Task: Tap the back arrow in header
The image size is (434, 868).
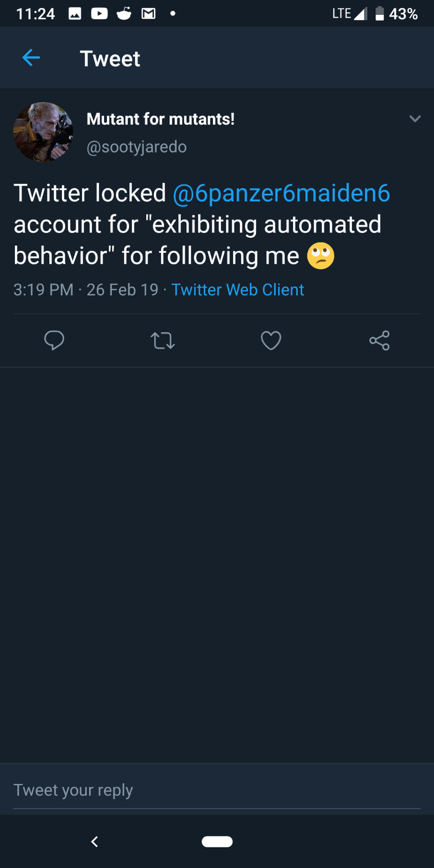Action: [x=31, y=58]
